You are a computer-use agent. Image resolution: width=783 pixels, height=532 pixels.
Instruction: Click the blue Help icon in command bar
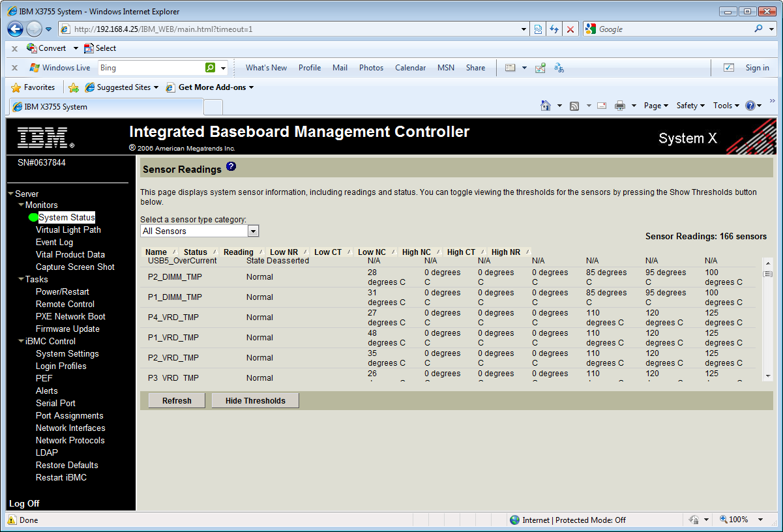coord(750,106)
